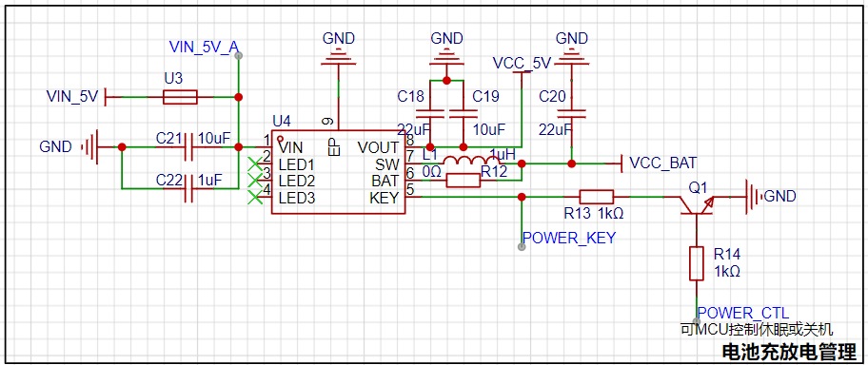Click the R12 designator text

point(494,172)
